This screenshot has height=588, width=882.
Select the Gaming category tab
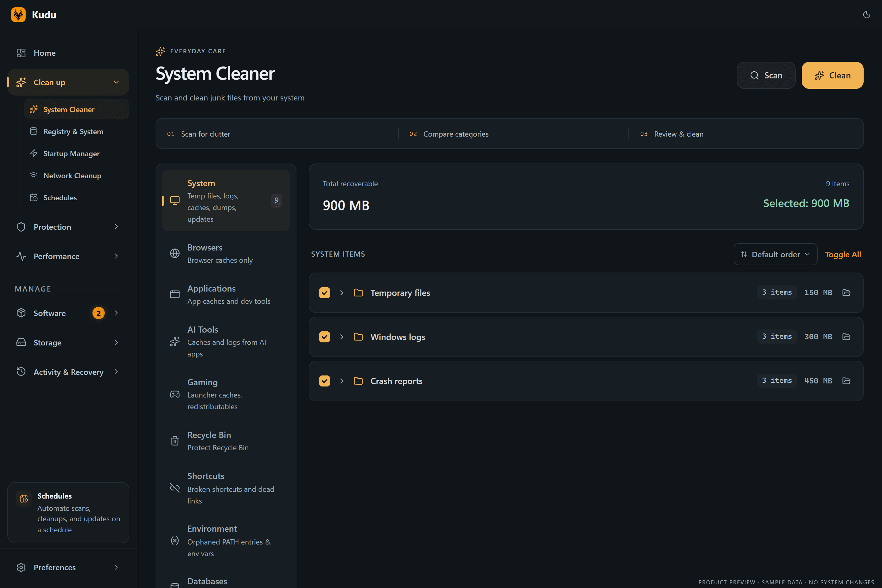click(226, 394)
